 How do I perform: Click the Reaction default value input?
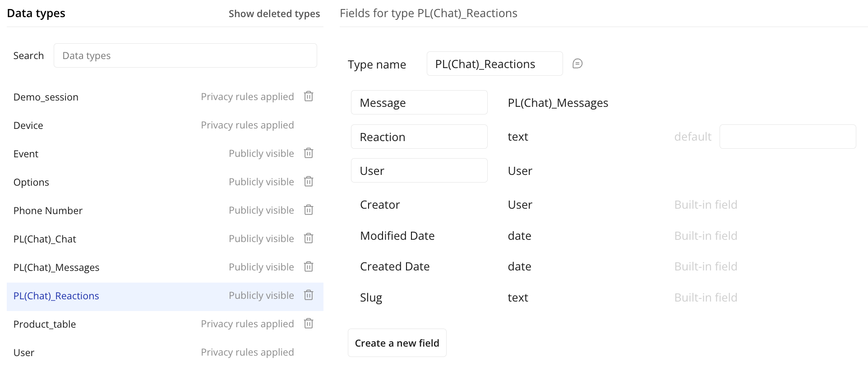pyautogui.click(x=787, y=137)
